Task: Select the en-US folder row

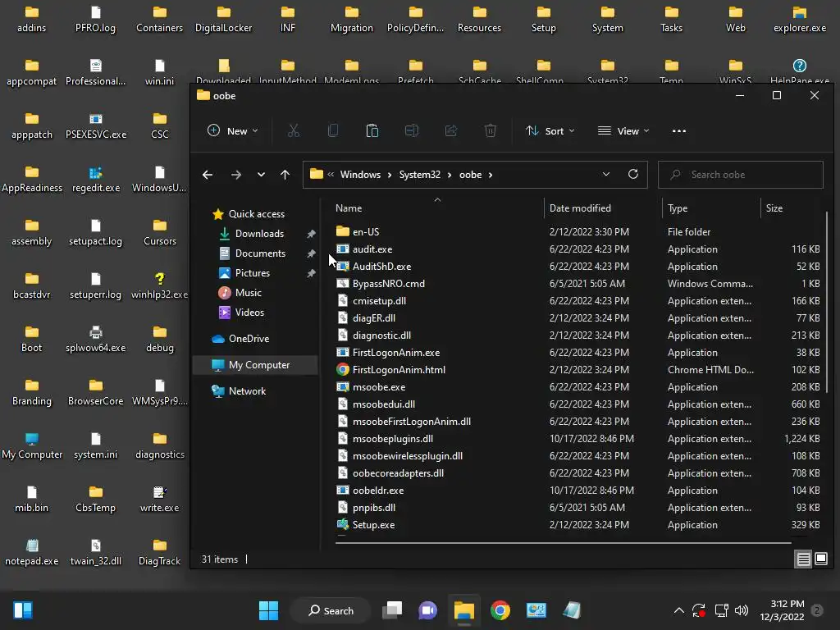Action: click(577, 232)
